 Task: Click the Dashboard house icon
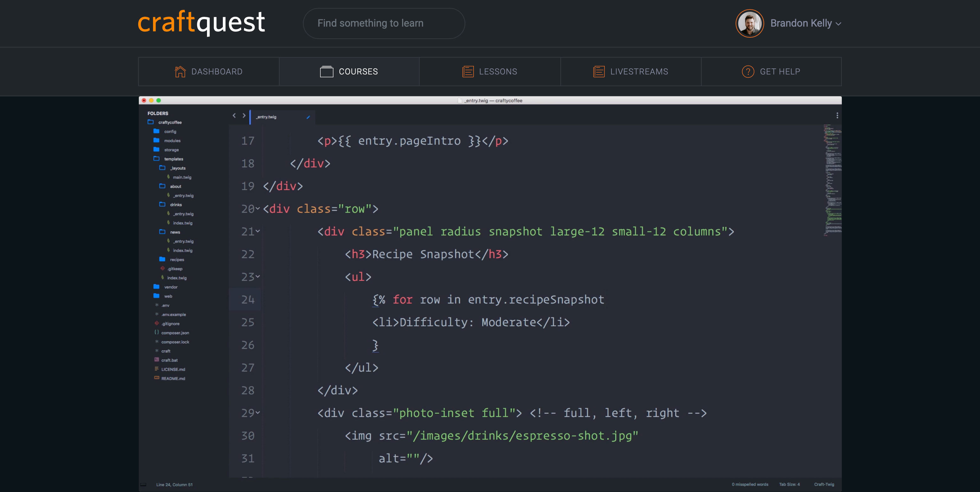pos(180,72)
